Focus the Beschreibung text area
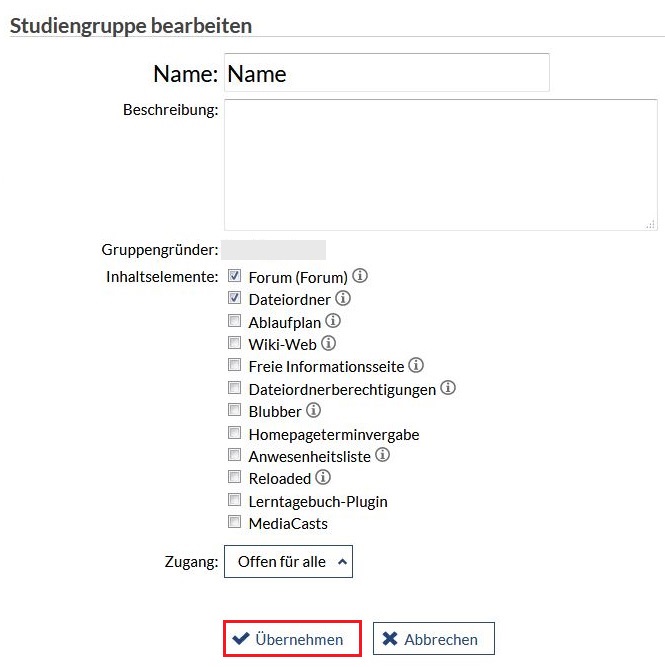 (440, 164)
